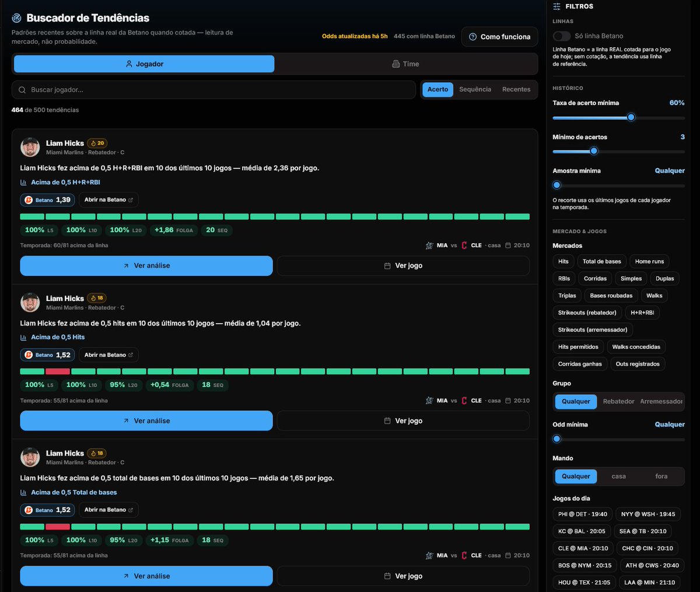Sort by Sequência
Viewport: 700px width, 592px height.
[475, 90]
